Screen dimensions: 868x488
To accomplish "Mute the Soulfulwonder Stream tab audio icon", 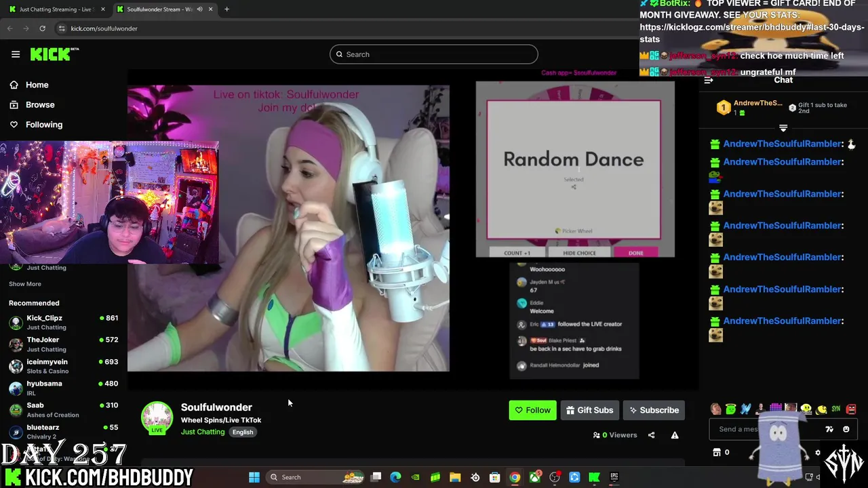I will [x=199, y=9].
